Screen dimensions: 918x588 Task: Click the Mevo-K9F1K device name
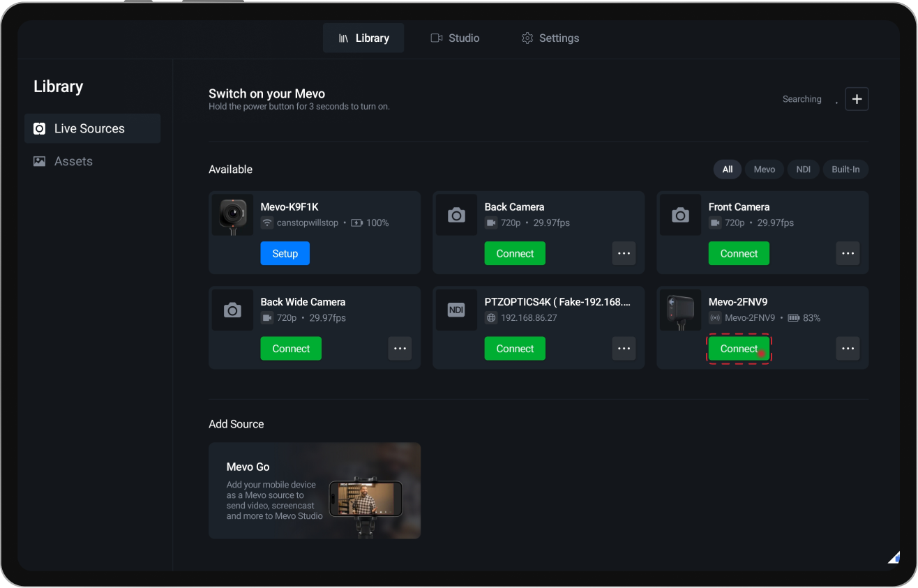(289, 207)
